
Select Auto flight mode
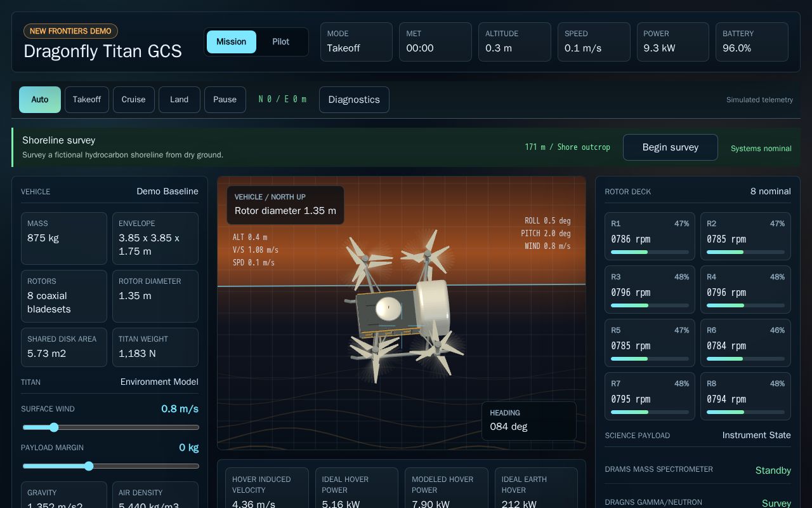pos(40,100)
